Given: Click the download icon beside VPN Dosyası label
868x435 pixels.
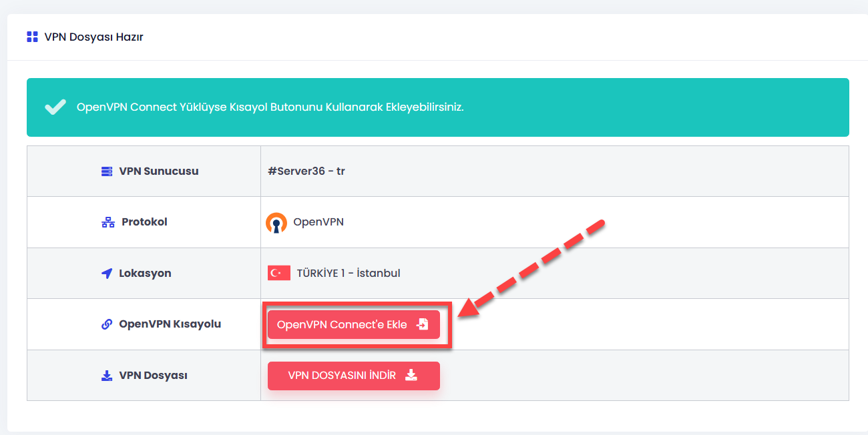Looking at the screenshot, I should click(x=107, y=376).
